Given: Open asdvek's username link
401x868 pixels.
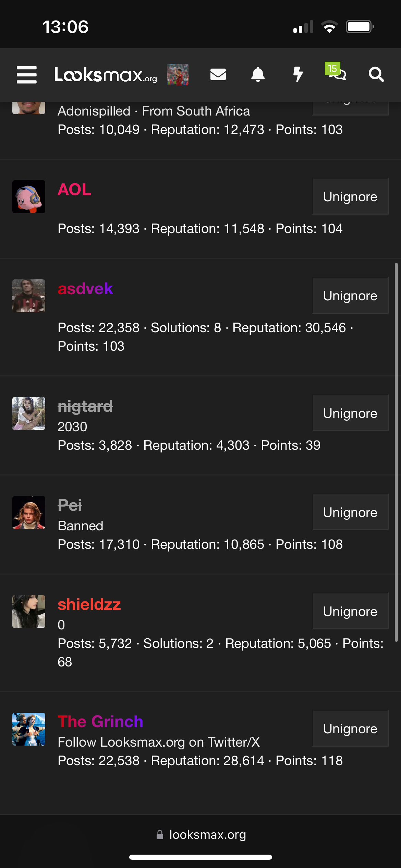Looking at the screenshot, I should [x=85, y=289].
